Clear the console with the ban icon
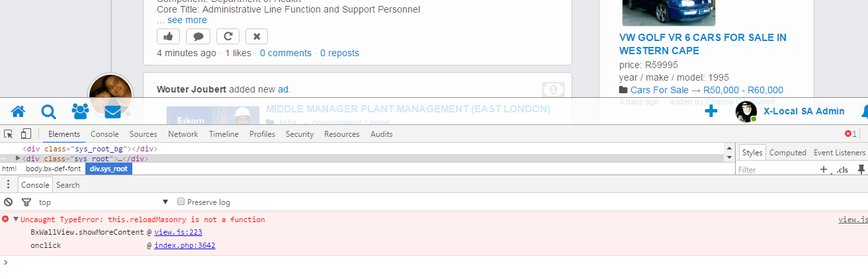 tap(8, 202)
